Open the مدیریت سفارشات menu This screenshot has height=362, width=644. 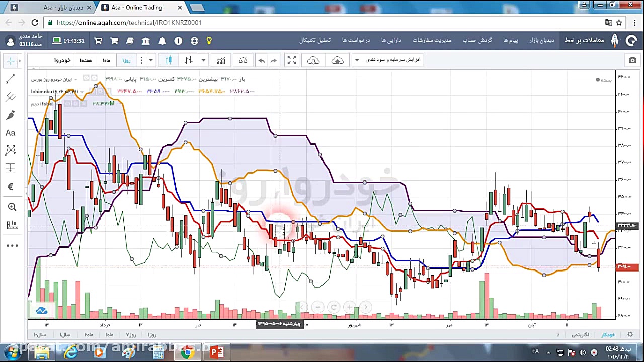pyautogui.click(x=432, y=40)
